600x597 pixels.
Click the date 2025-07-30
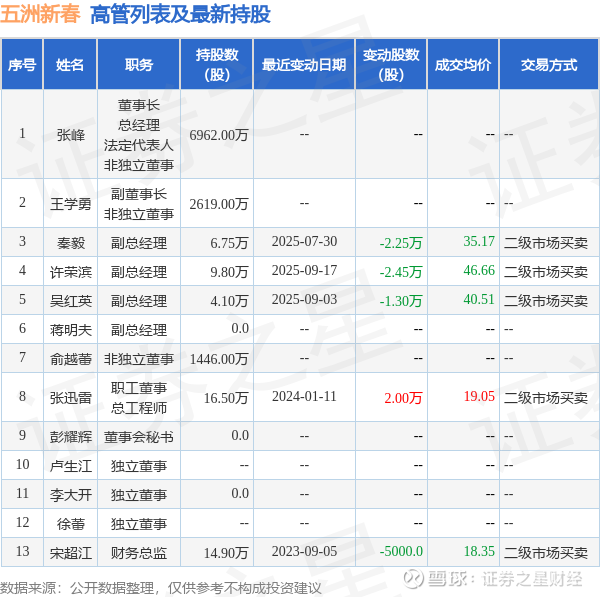tap(304, 241)
